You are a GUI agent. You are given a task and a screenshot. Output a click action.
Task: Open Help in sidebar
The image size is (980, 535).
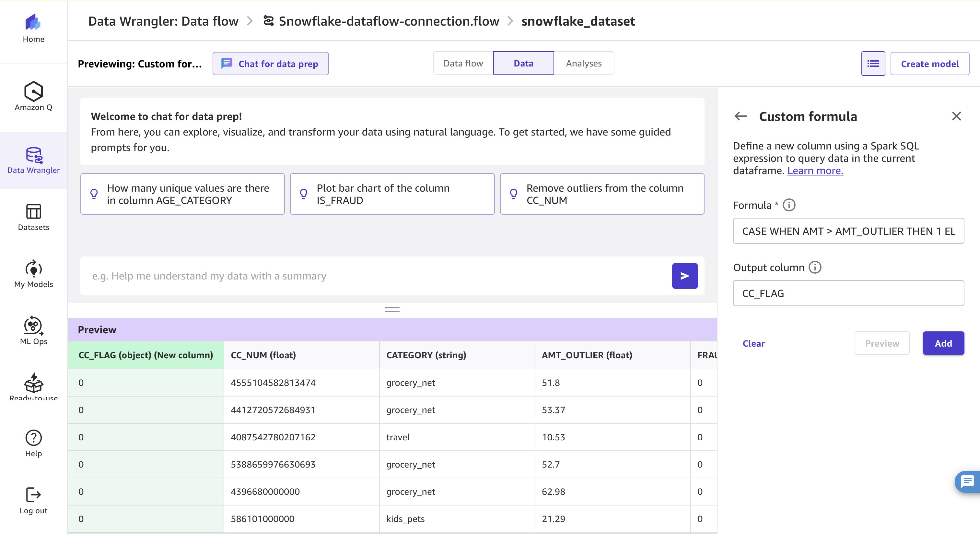tap(33, 444)
